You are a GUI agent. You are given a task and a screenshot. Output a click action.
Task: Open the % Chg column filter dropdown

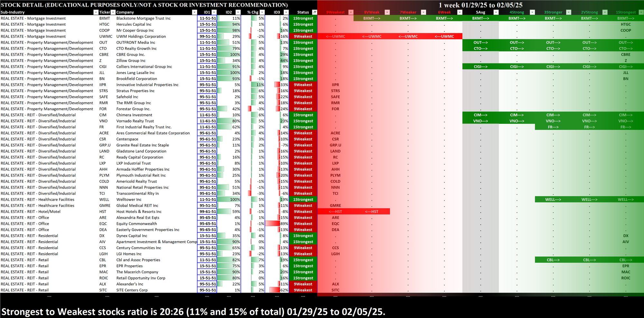pos(262,12)
